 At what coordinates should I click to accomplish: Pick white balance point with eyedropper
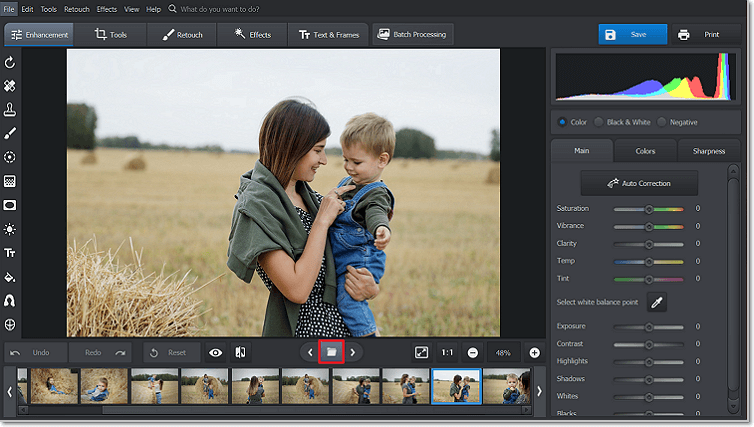pos(657,302)
